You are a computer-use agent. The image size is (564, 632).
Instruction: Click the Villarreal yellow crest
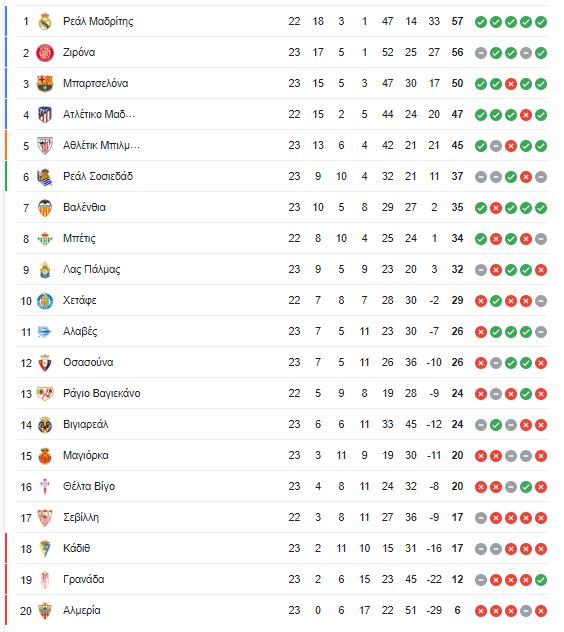pos(45,425)
